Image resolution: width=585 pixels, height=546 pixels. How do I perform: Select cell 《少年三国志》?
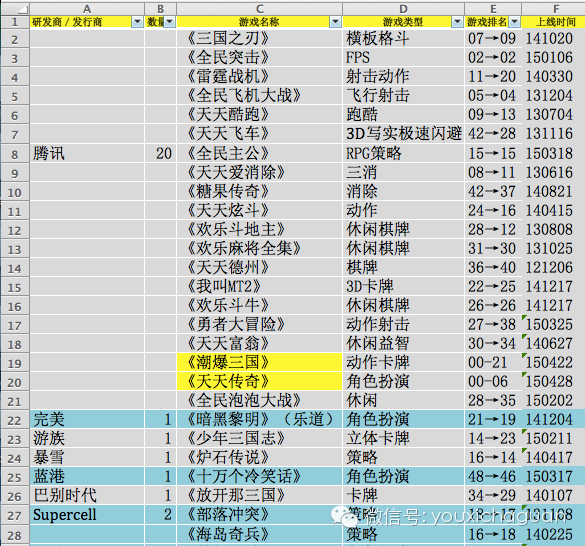pyautogui.click(x=260, y=439)
